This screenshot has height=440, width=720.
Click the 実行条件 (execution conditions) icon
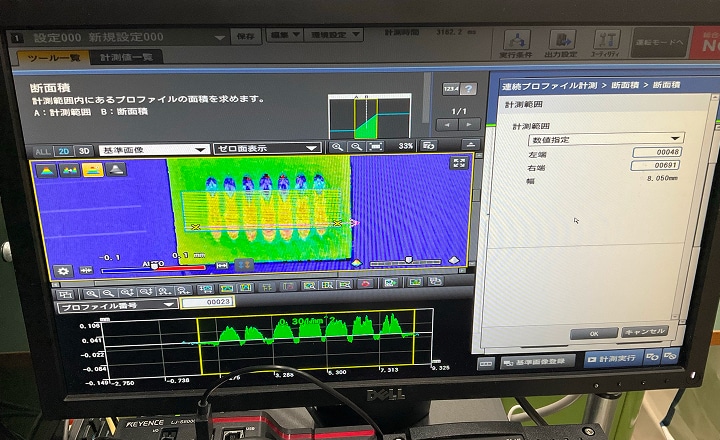pos(516,43)
